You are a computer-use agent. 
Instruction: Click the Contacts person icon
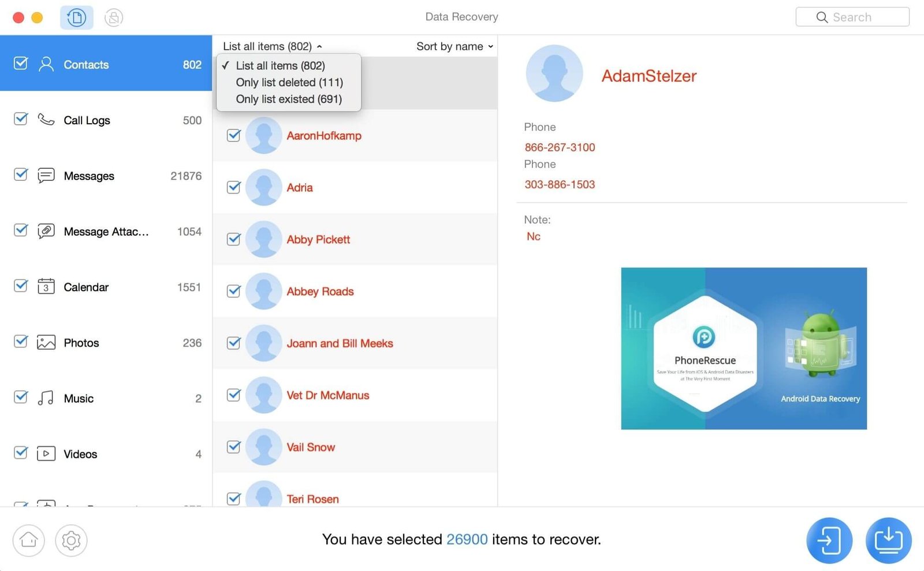(46, 64)
